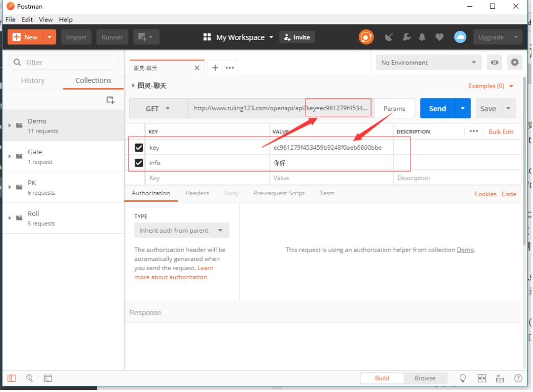Click the empty Key parameter field
Image resolution: width=533 pixels, height=392 pixels.
[x=208, y=178]
